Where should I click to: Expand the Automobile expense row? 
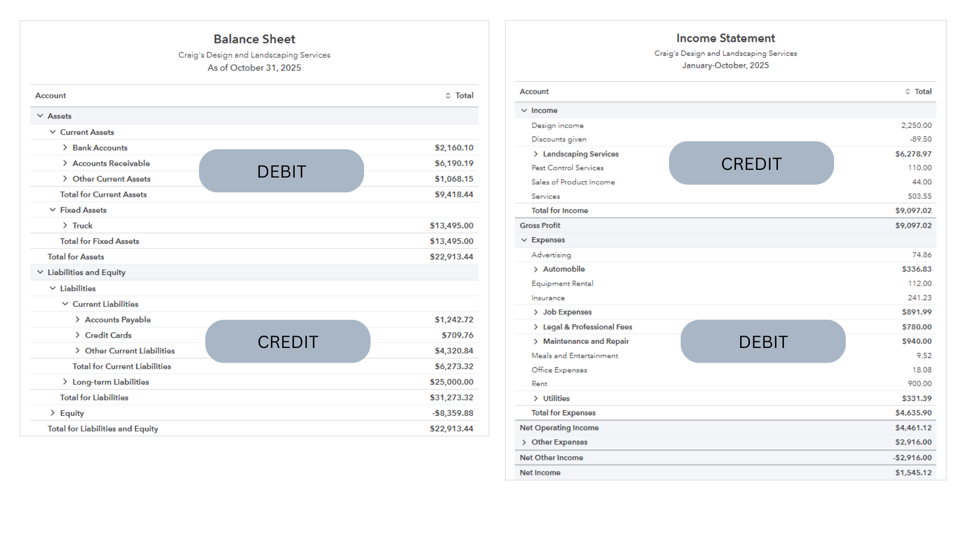click(535, 269)
